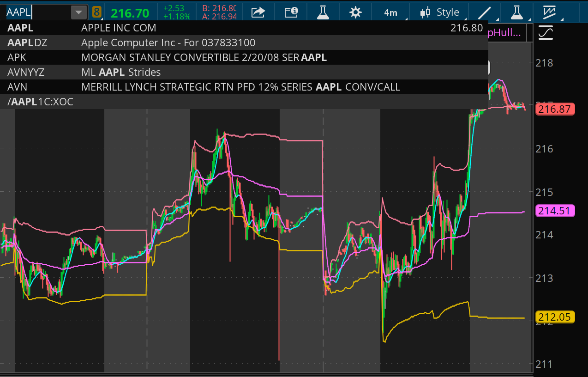
Task: Open the drawing tools line icon
Action: (485, 12)
